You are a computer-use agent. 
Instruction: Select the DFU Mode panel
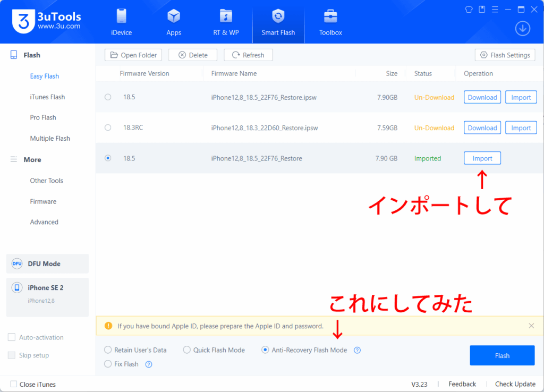point(47,263)
